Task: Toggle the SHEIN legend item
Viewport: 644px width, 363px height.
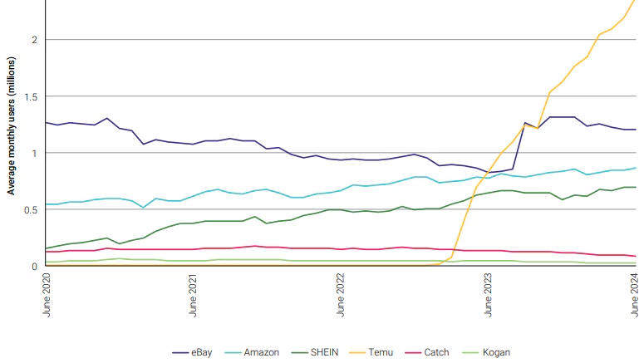Action: (315, 352)
